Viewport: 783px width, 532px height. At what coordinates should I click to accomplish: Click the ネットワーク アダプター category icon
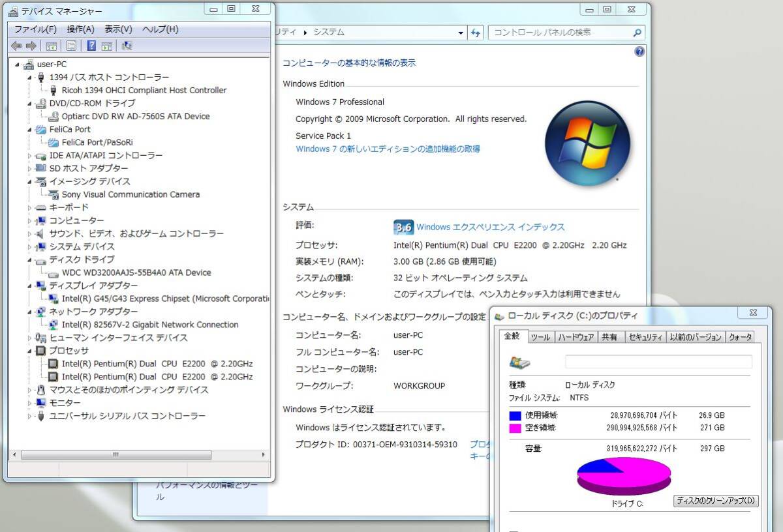click(x=41, y=312)
